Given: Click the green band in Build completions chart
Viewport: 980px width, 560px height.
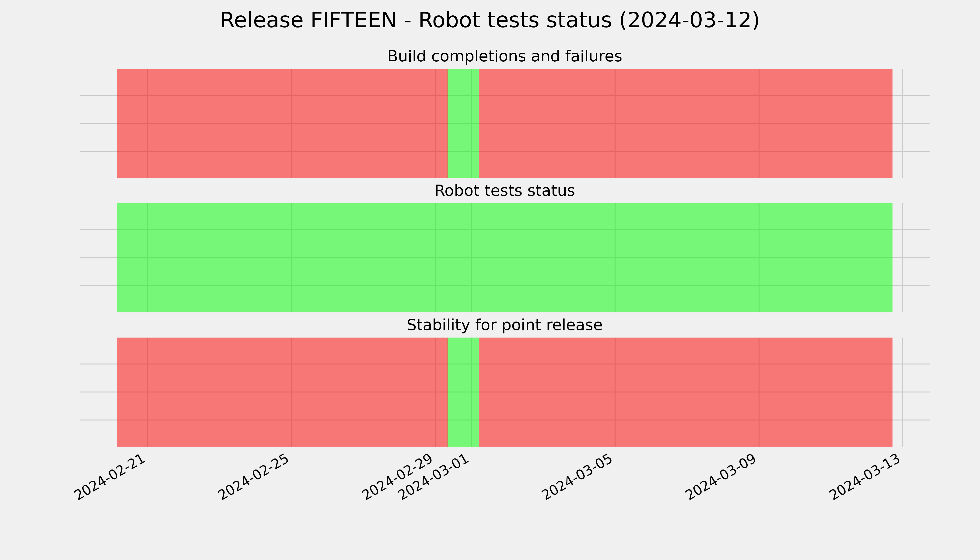Looking at the screenshot, I should [463, 123].
